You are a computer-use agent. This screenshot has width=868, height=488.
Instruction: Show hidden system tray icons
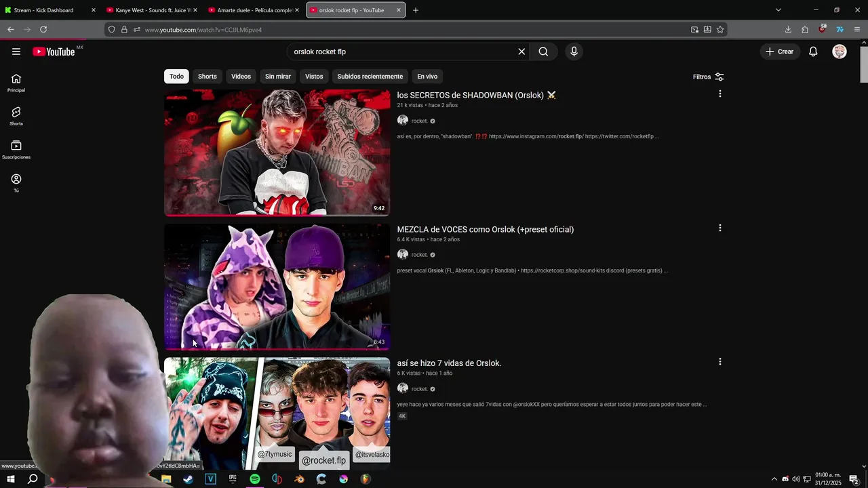[774, 479]
